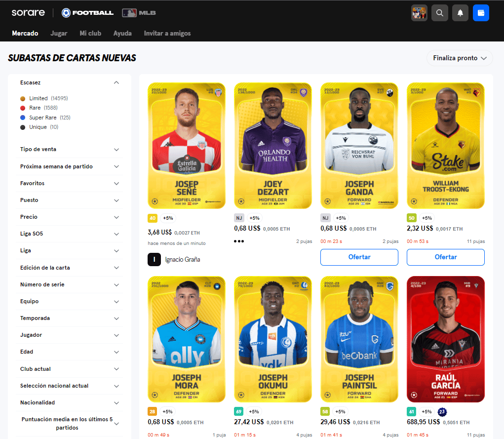Select the Unique scarcity black dot
504x439 pixels.
[23, 127]
